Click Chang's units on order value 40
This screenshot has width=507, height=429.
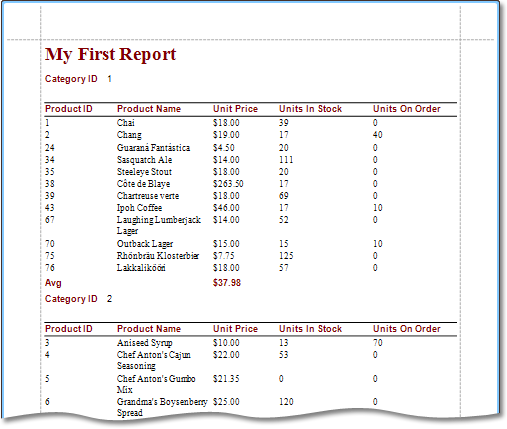[x=378, y=135]
